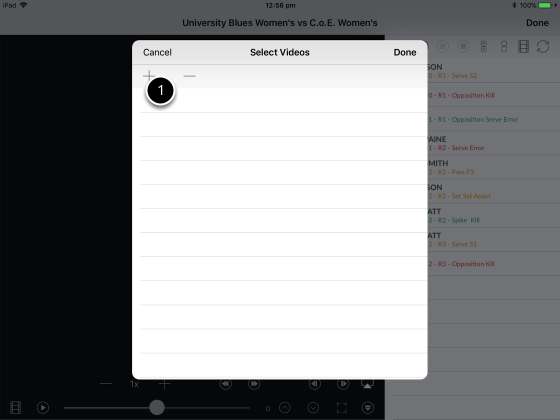Tap the film strip icon at bottom left
The width and height of the screenshot is (560, 420).
(15, 408)
